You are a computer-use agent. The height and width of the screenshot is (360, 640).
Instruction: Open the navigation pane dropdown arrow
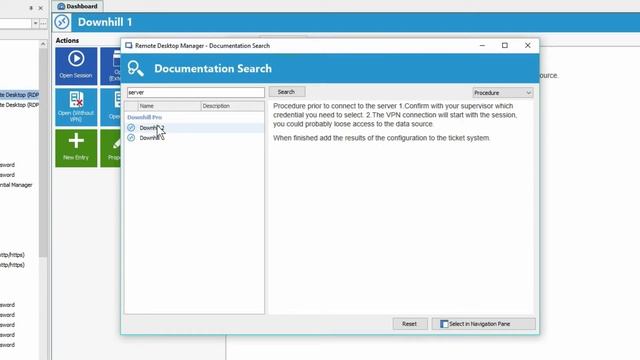tap(35, 23)
